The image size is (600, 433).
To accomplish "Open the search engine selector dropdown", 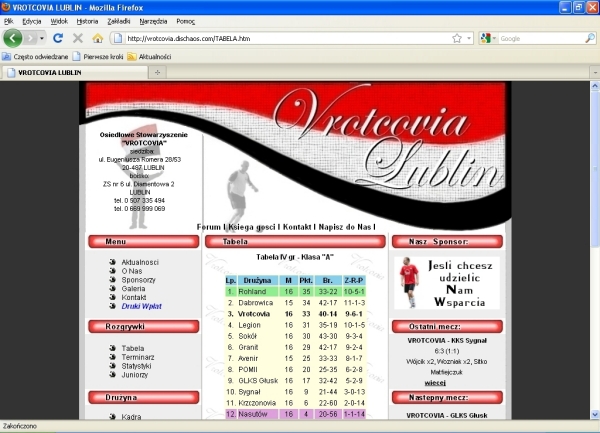I will 488,38.
